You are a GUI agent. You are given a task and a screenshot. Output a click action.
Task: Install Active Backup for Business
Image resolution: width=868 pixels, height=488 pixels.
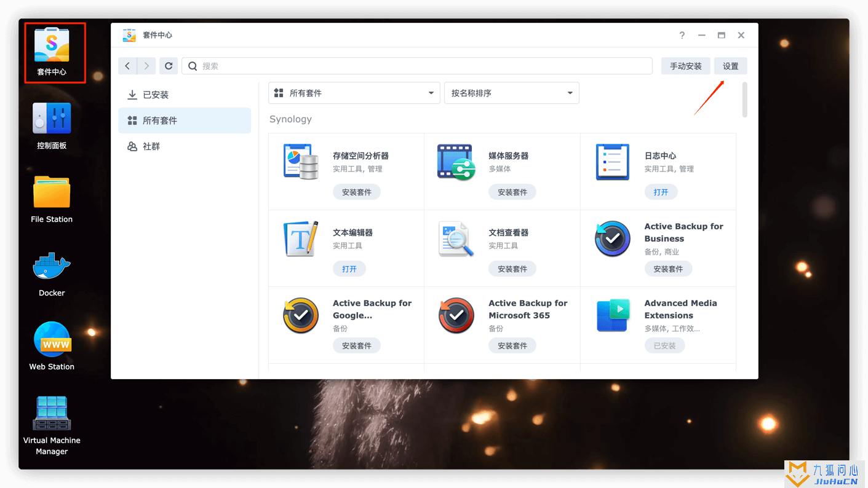668,269
